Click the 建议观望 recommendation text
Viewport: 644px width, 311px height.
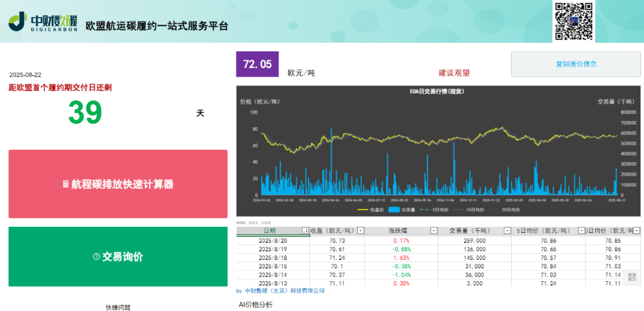(454, 73)
